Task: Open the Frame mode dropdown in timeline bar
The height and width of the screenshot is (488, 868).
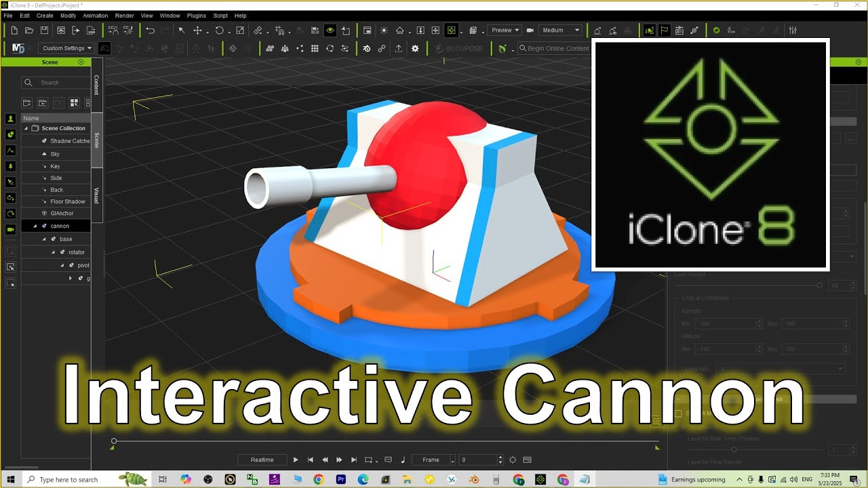Action: click(435, 460)
